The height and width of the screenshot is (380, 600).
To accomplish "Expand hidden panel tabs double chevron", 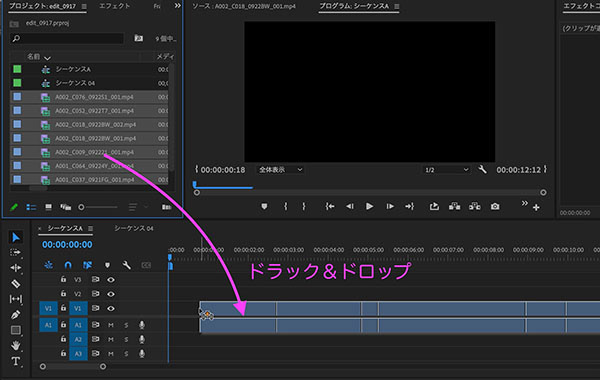I will pyautogui.click(x=178, y=6).
